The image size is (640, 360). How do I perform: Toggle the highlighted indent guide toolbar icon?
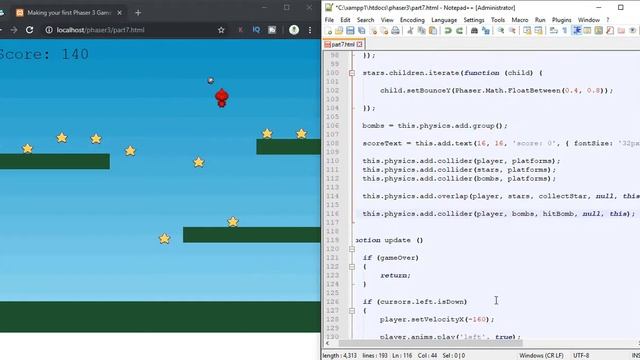pyautogui.click(x=577, y=31)
